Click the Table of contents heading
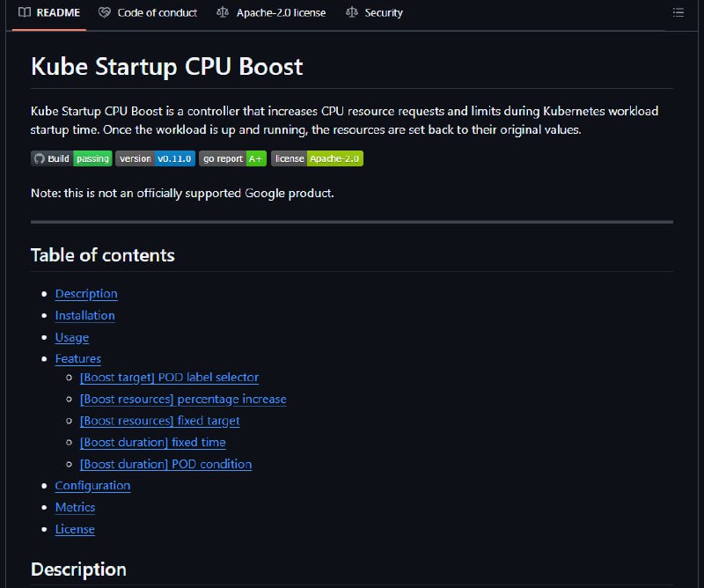This screenshot has height=588, width=704. click(103, 255)
